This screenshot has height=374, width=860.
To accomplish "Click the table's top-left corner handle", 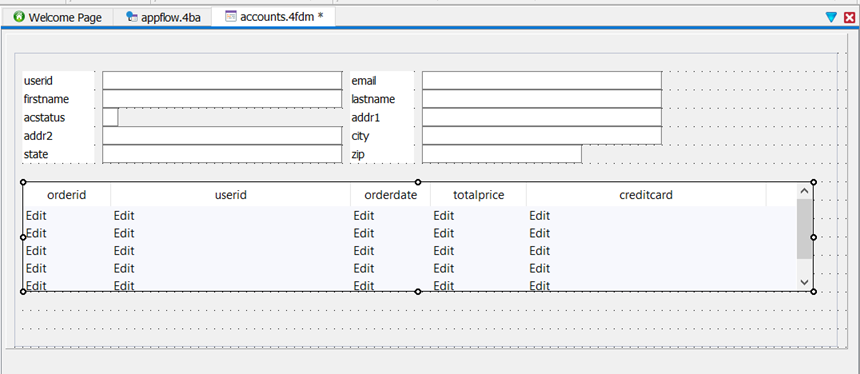I will tap(23, 182).
